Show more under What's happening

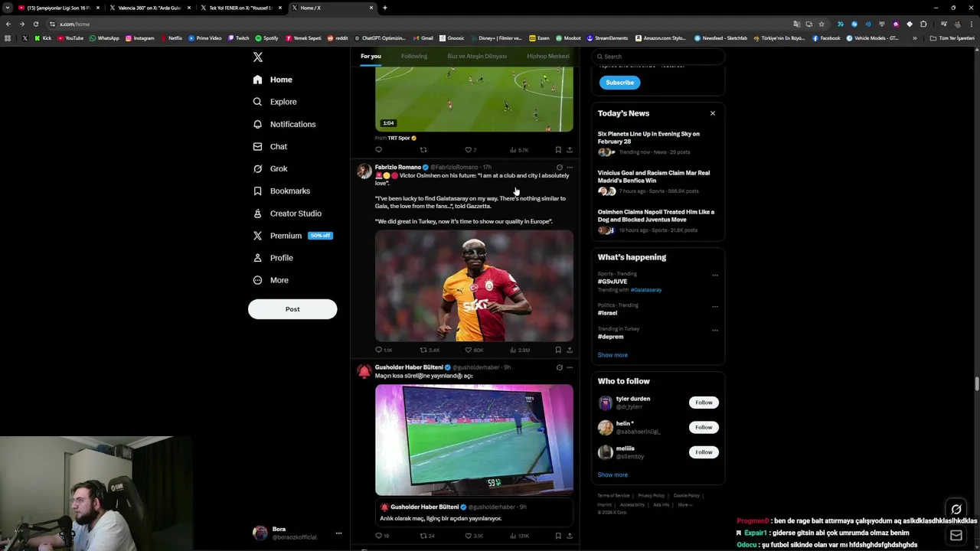tap(612, 355)
